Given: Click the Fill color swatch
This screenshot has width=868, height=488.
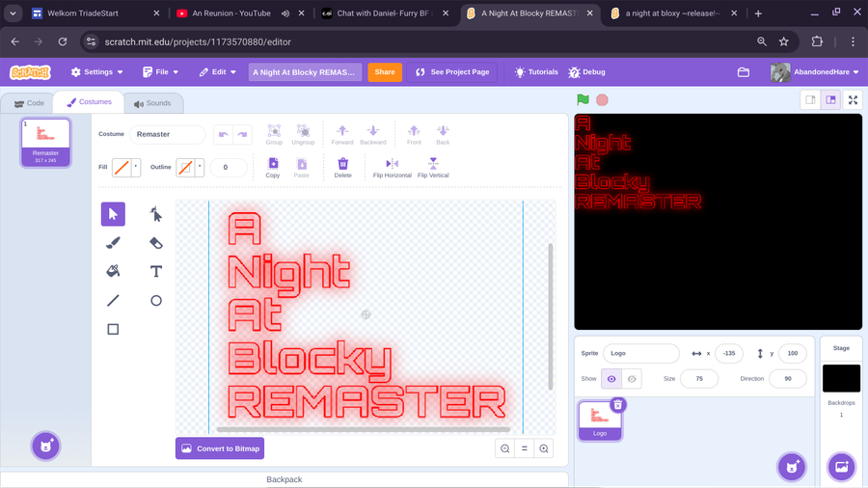Looking at the screenshot, I should point(122,167).
